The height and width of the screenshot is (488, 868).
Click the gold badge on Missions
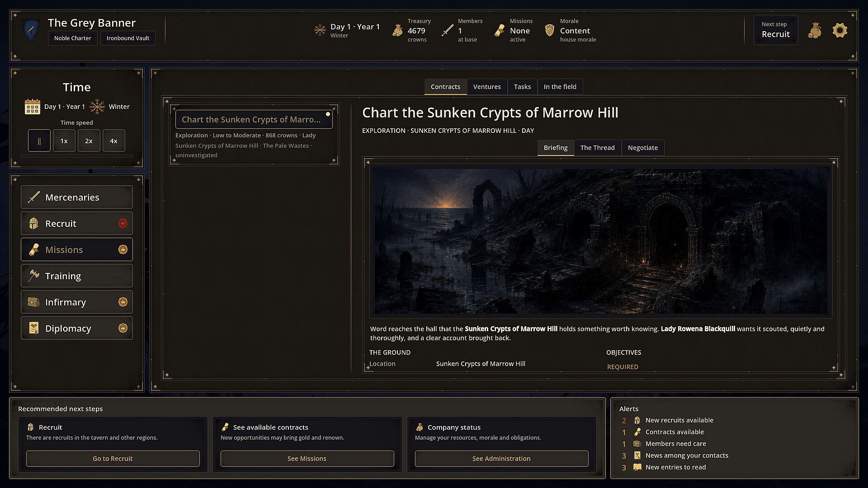(123, 249)
